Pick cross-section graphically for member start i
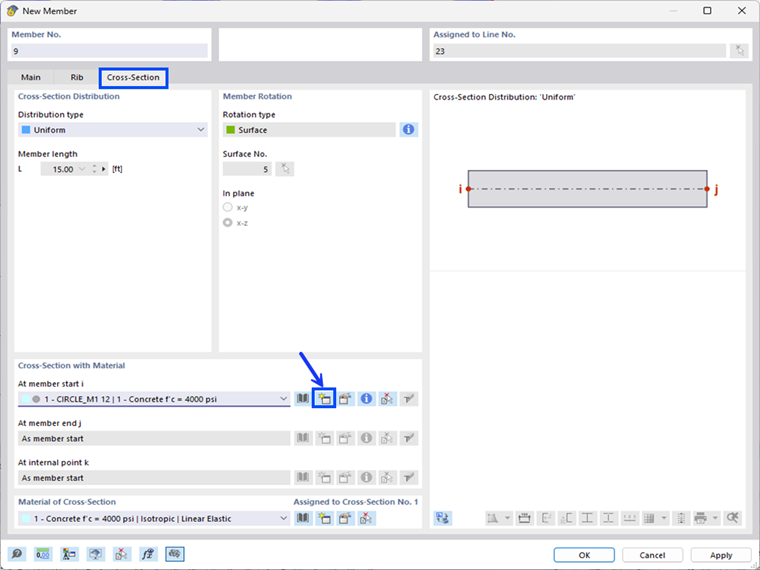 [x=387, y=399]
